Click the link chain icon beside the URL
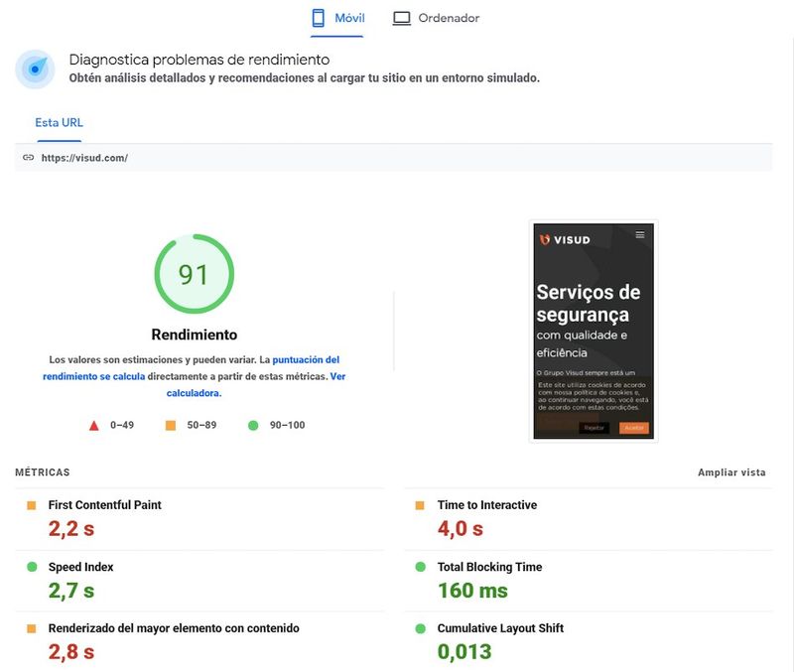794x672 pixels. pyautogui.click(x=29, y=158)
